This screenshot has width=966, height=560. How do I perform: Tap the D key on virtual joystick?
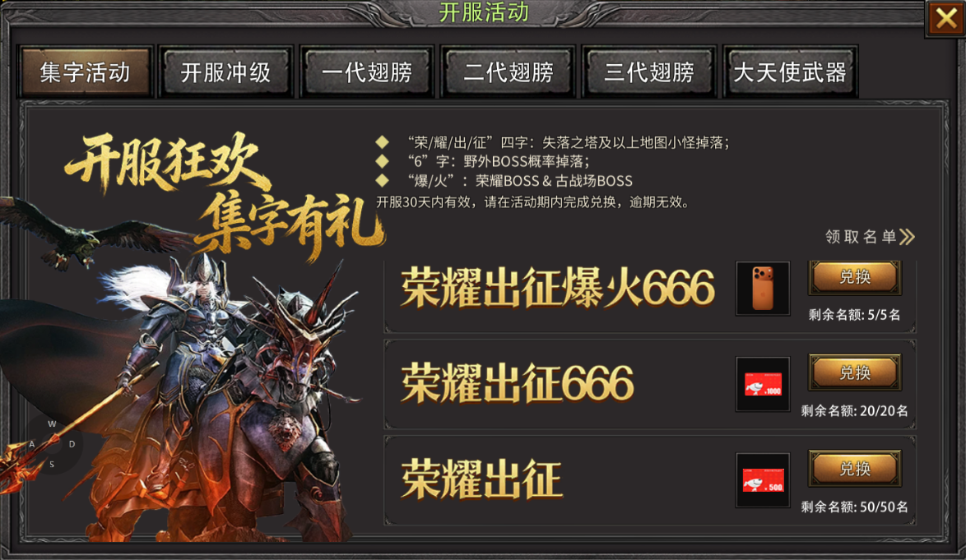point(72,444)
